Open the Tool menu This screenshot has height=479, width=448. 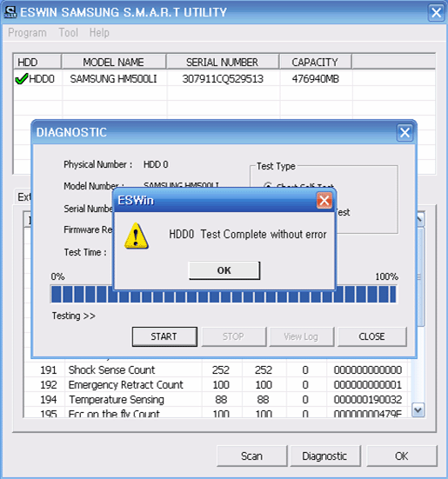(x=69, y=32)
